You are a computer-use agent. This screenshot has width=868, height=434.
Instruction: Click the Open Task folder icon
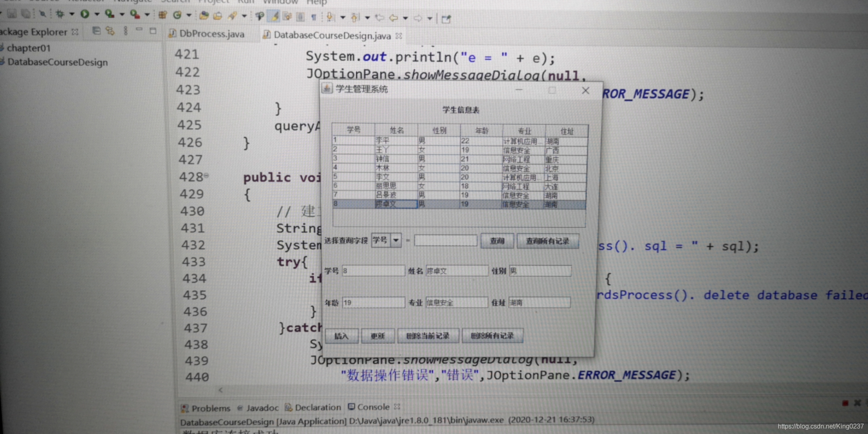pos(218,16)
